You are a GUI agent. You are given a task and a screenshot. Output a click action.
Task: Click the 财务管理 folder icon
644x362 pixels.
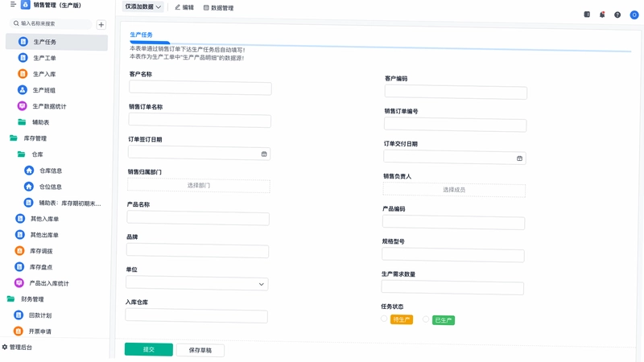point(11,298)
